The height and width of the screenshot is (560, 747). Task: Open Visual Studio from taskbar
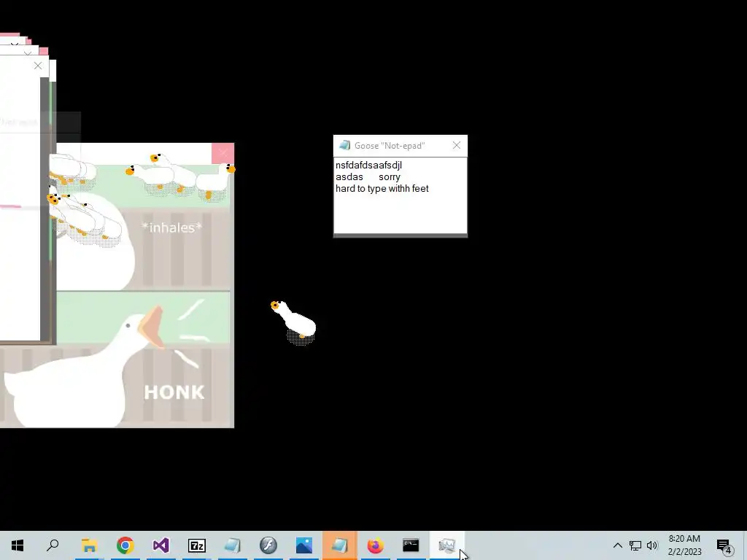tap(161, 545)
